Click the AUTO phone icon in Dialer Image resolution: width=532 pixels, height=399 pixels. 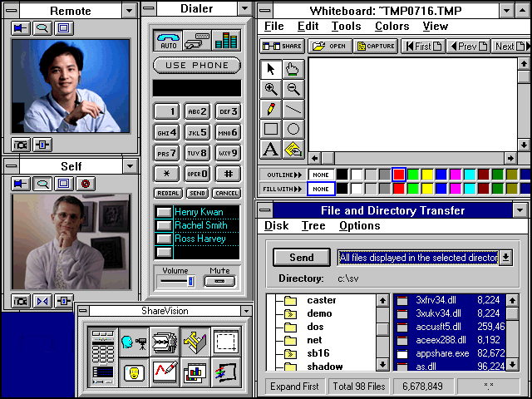[x=167, y=40]
